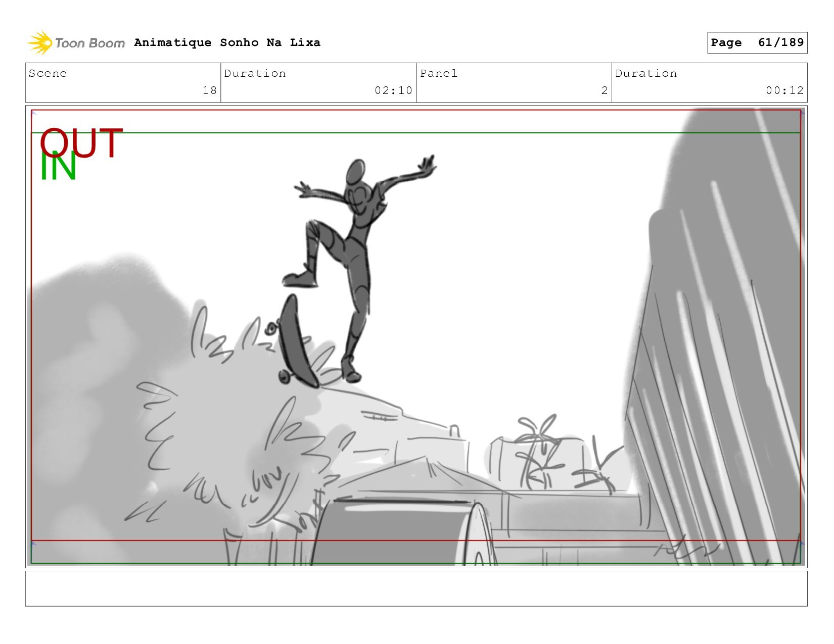The width and height of the screenshot is (834, 644).
Task: Click the 'Panel' header label
Action: (439, 73)
